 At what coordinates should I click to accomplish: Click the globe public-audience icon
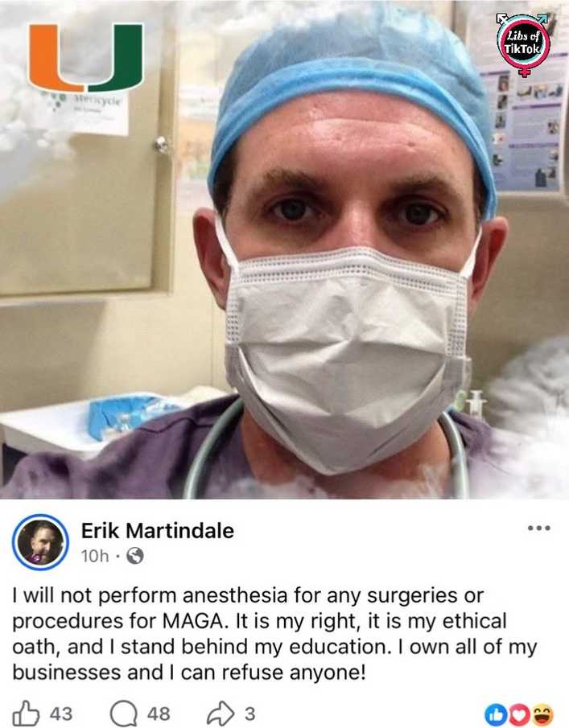pos(134,556)
